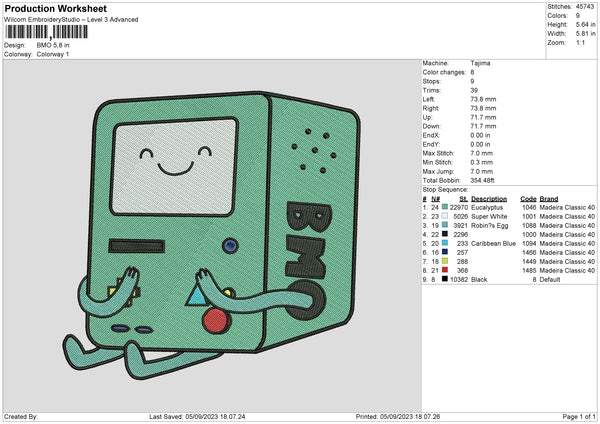Click the total bobbin value "354.48ft"

tap(483, 180)
